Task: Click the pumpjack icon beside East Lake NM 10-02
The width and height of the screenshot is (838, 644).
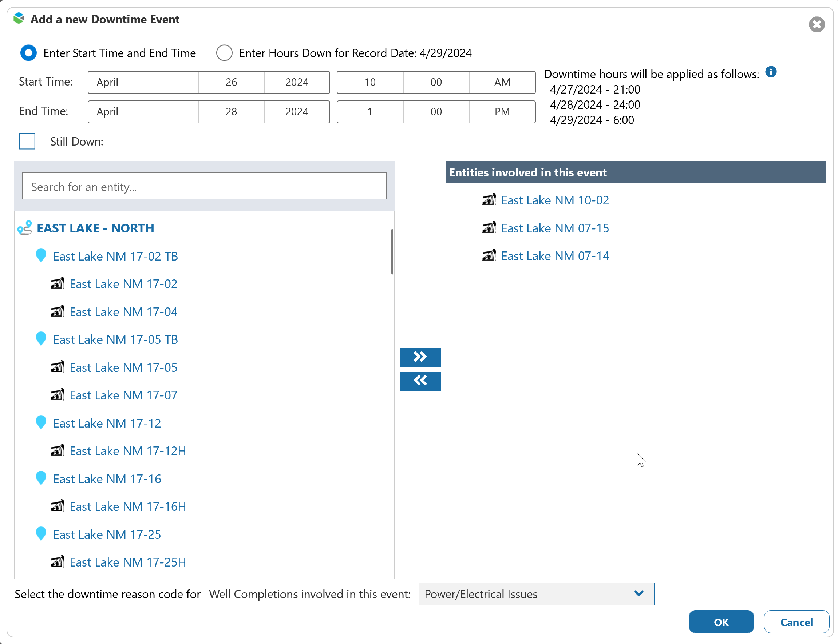Action: (489, 200)
